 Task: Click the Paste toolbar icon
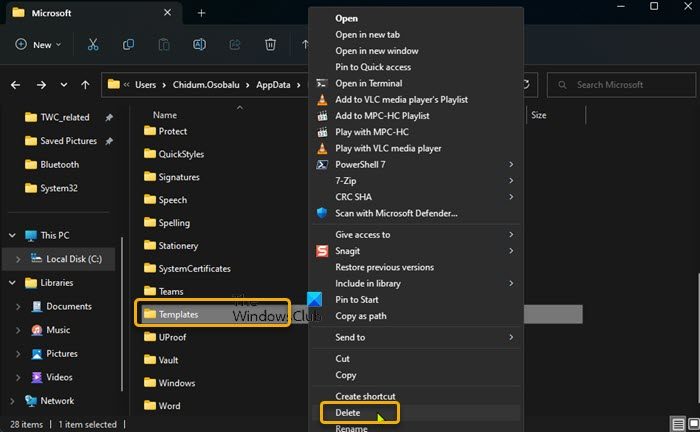click(x=164, y=45)
